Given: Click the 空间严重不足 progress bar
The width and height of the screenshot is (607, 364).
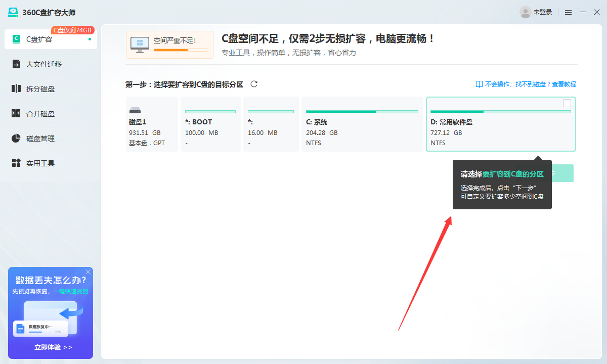Looking at the screenshot, I should (181, 50).
